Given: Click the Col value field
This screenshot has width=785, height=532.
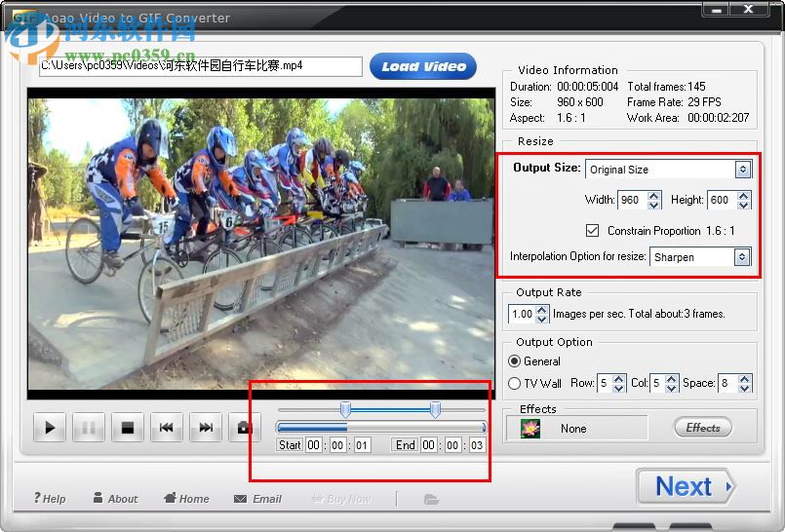Looking at the screenshot, I should point(658,383).
